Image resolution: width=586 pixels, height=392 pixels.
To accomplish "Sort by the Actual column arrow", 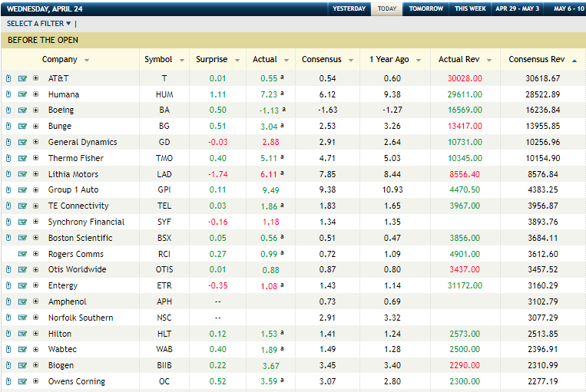I will pyautogui.click(x=286, y=60).
